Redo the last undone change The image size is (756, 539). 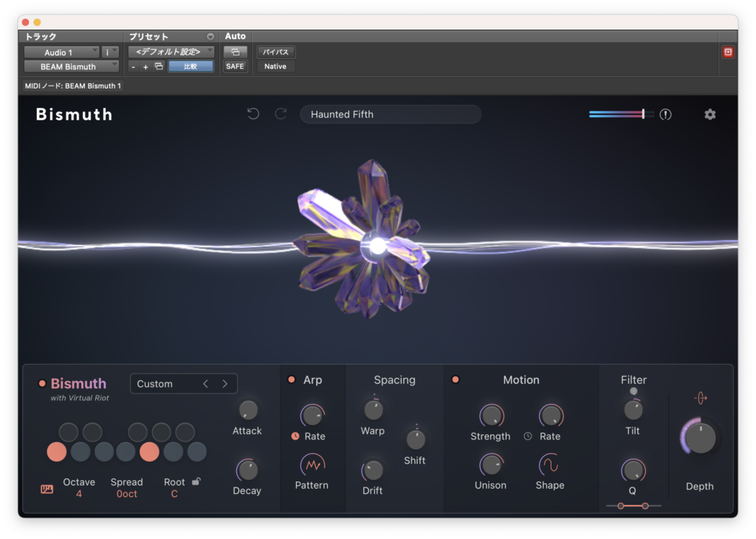click(281, 114)
